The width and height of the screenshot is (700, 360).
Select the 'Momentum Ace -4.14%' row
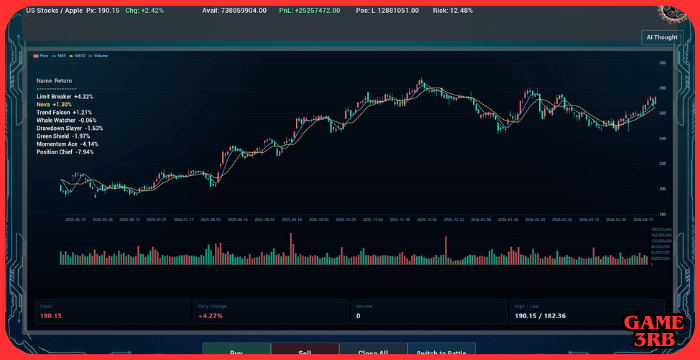pos(67,144)
